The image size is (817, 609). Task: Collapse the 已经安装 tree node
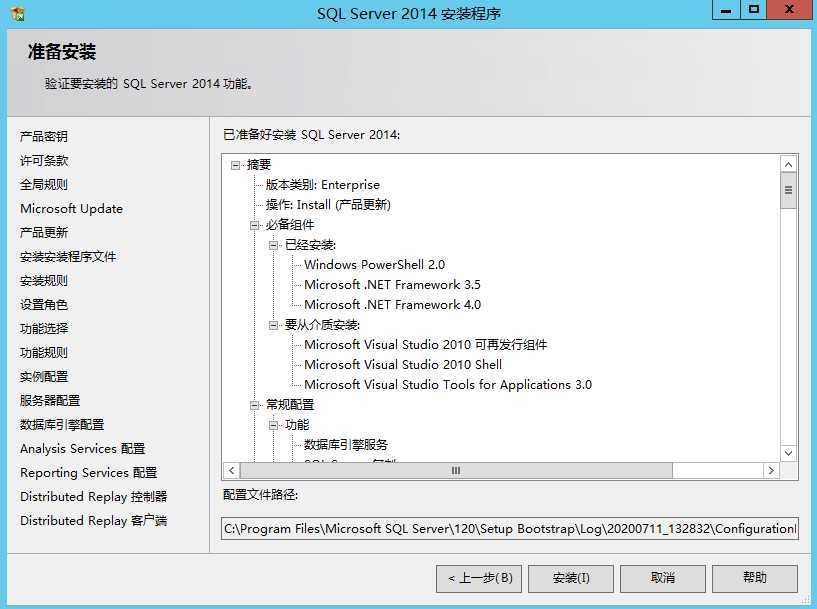(x=274, y=245)
